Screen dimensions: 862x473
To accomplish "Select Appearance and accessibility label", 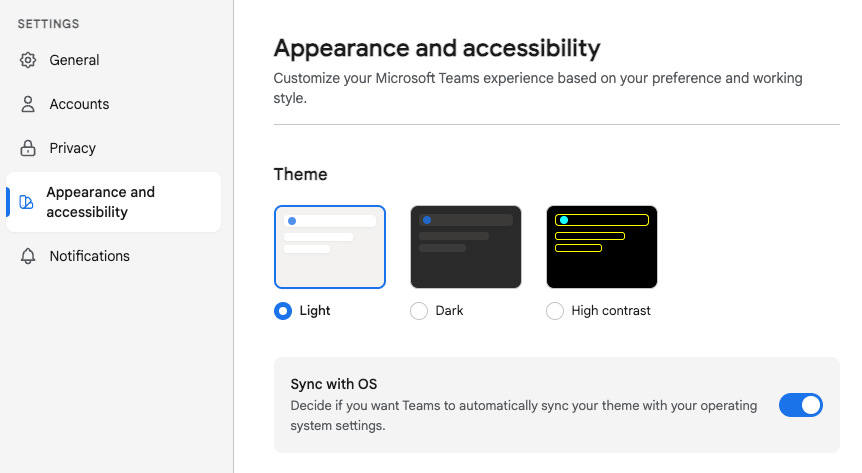I will coord(101,202).
